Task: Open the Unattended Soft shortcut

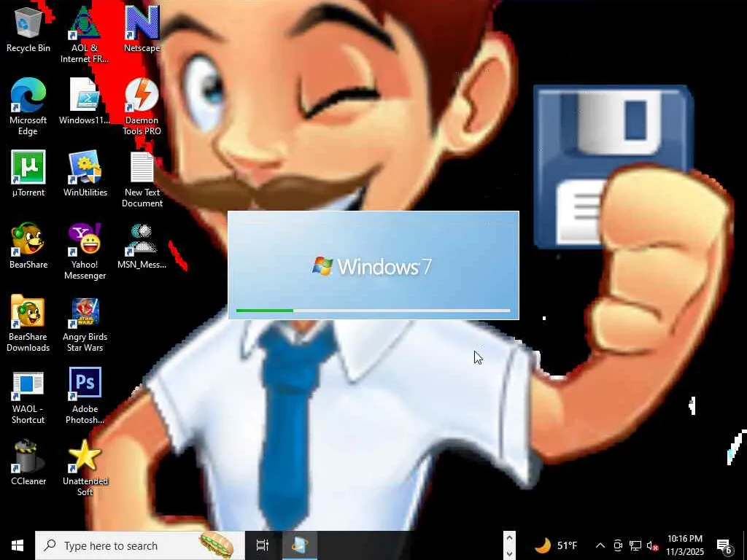Action: (85, 467)
